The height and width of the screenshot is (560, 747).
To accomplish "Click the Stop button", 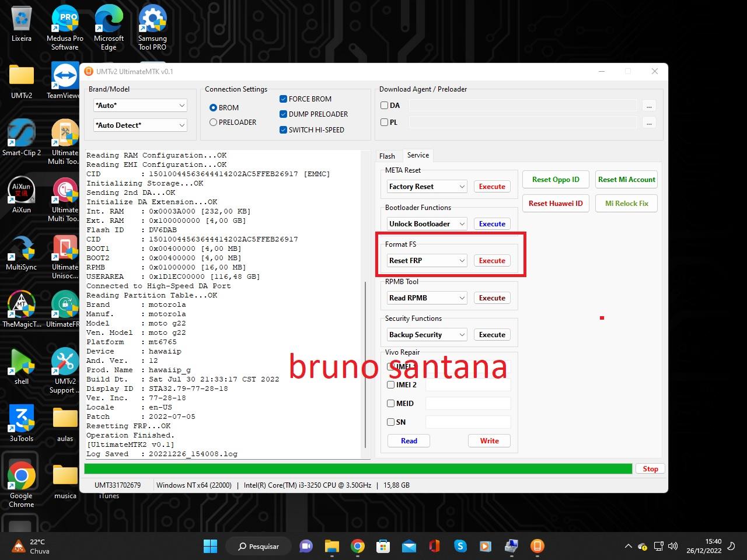I will pos(650,469).
